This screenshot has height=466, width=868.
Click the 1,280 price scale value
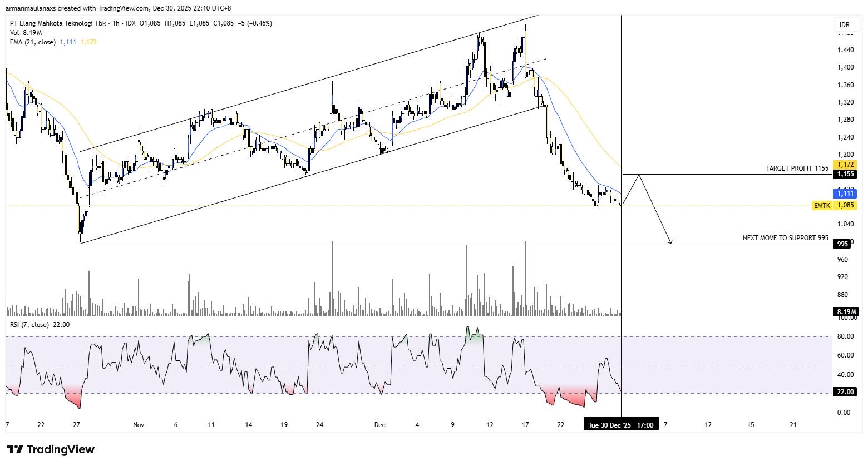coord(845,120)
